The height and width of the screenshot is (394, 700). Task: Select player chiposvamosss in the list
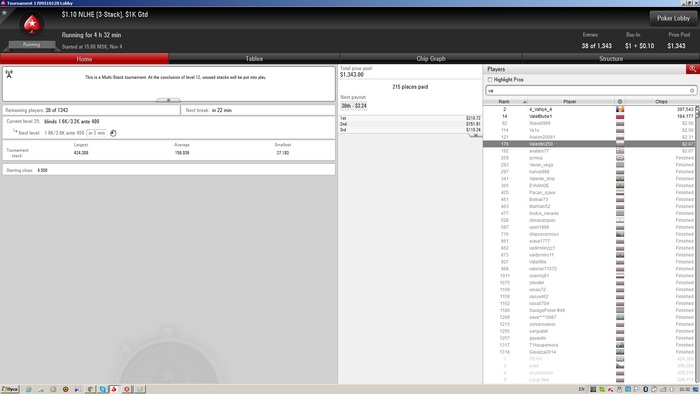(588, 234)
